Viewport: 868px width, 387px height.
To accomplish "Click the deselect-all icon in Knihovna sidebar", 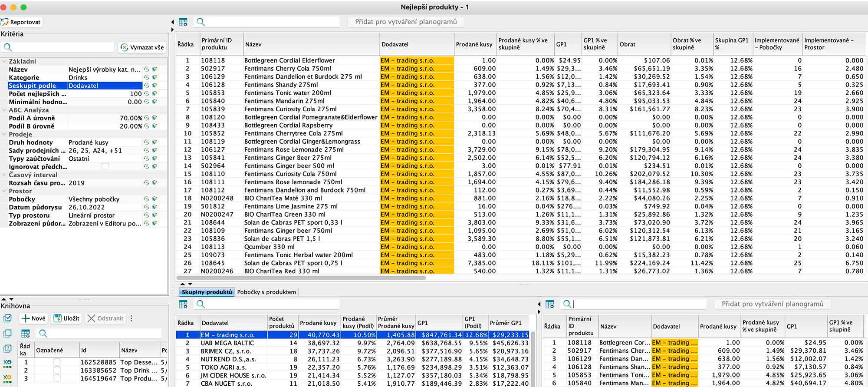I will (x=7, y=334).
